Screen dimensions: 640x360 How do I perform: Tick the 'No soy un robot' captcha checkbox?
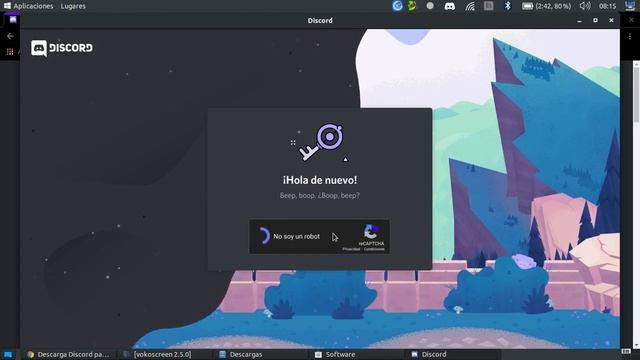pyautogui.click(x=264, y=236)
